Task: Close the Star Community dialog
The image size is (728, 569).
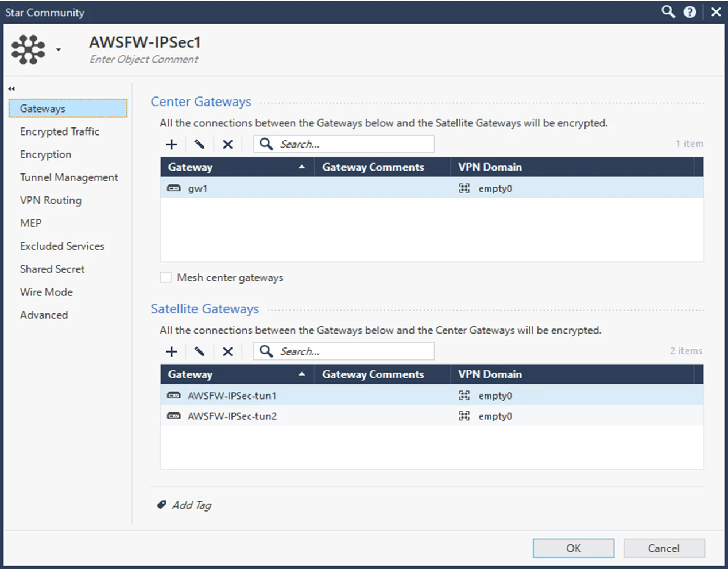Action: pyautogui.click(x=716, y=12)
